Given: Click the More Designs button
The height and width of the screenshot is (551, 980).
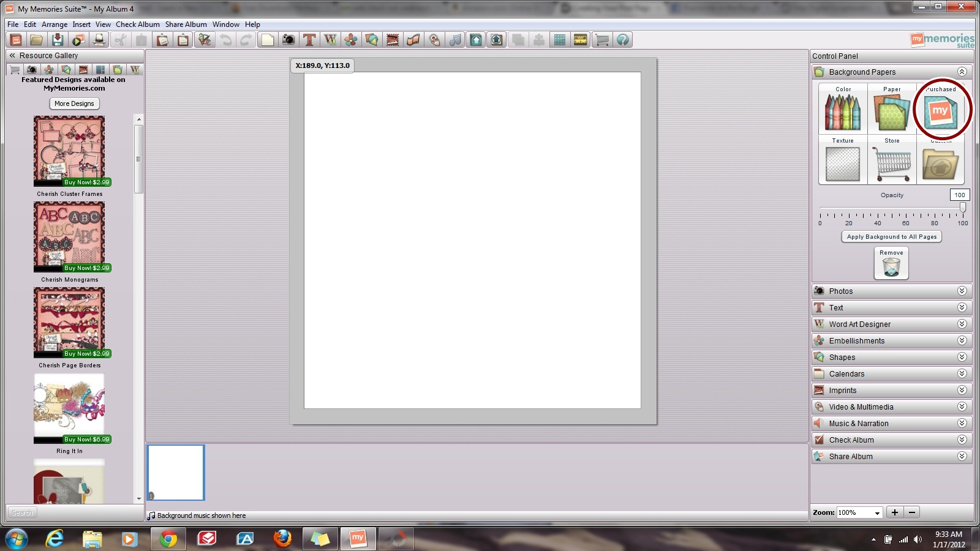Looking at the screenshot, I should [74, 103].
